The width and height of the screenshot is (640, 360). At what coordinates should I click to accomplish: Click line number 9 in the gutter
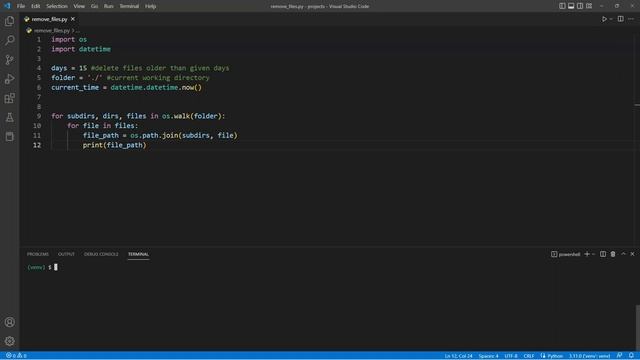(x=39, y=116)
